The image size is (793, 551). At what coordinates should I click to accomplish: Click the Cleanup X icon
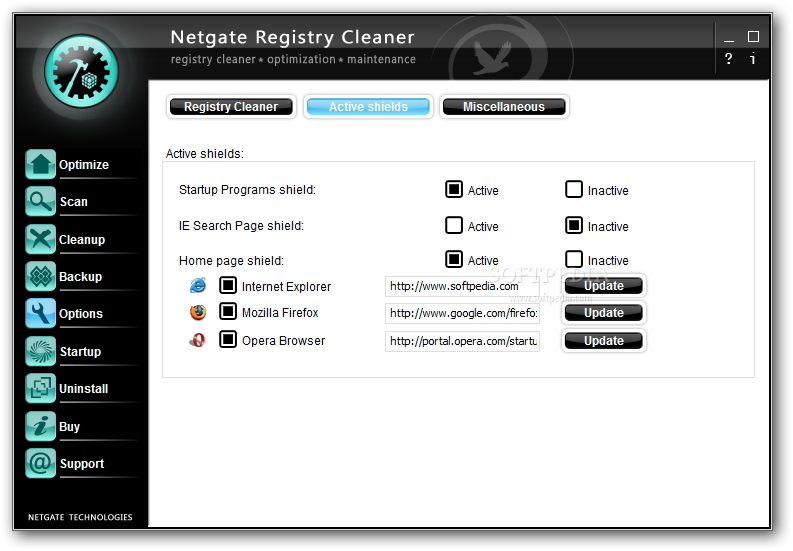pos(40,239)
